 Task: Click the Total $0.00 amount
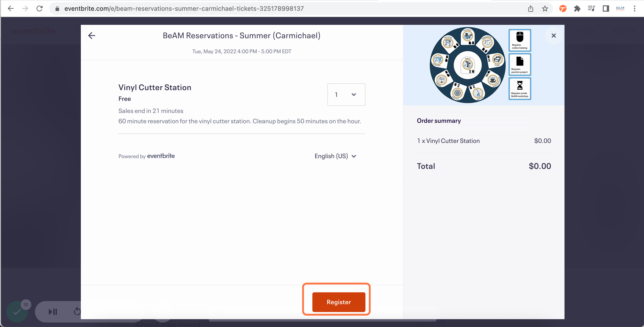point(540,166)
